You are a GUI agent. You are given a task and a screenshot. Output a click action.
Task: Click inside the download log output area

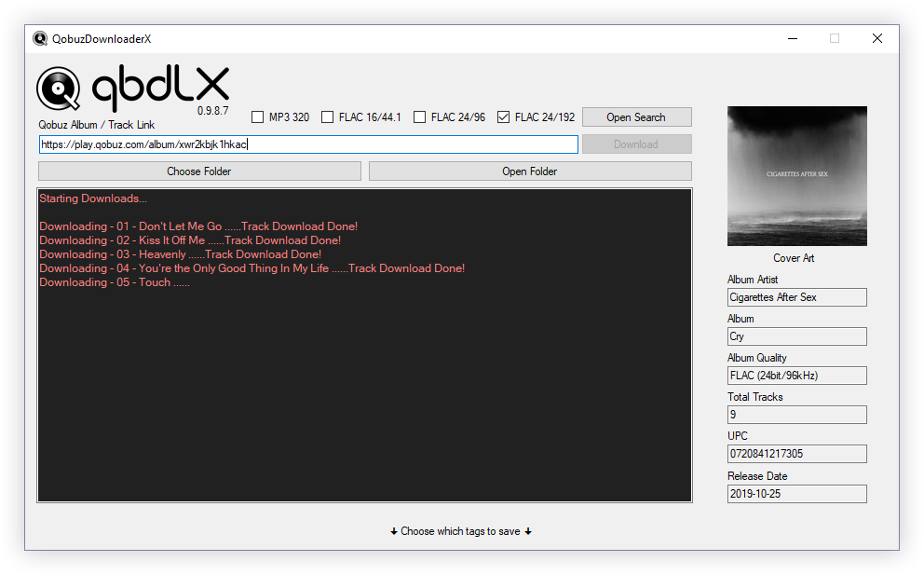pos(364,391)
